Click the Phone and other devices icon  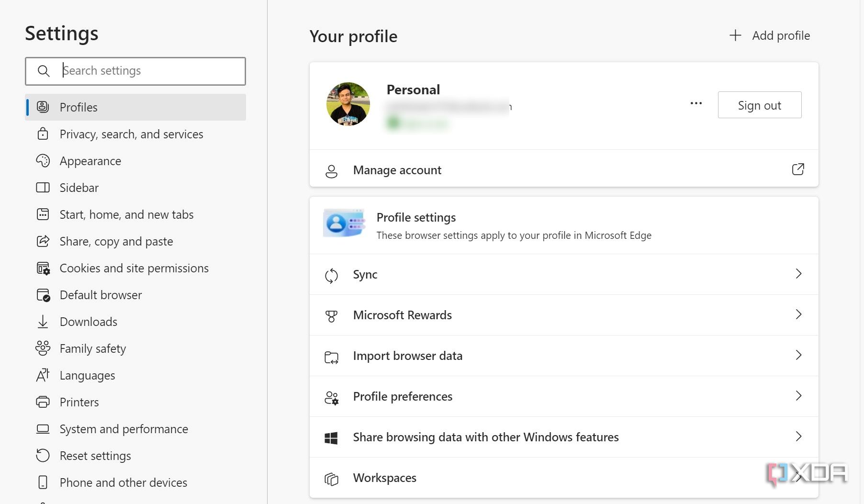point(43,482)
